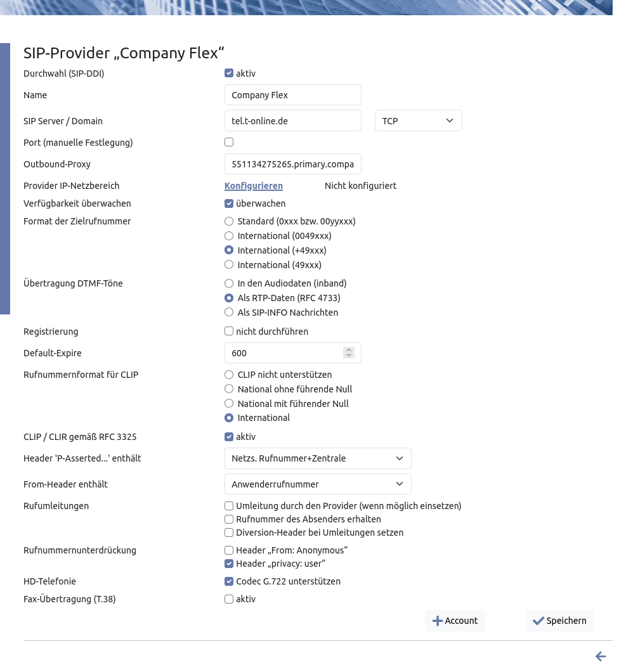Toggle Codec G.722 unterstützen checkbox
Image resolution: width=619 pixels, height=672 pixels.
click(229, 581)
